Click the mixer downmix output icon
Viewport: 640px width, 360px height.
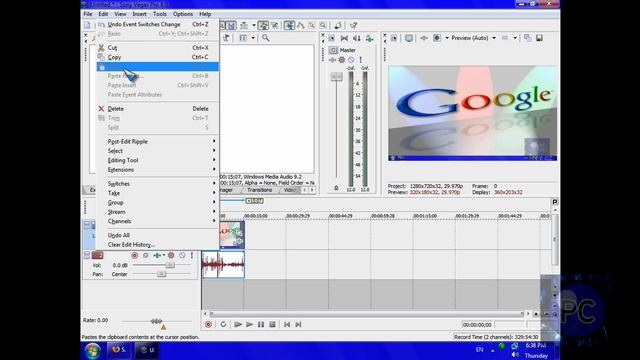344,38
